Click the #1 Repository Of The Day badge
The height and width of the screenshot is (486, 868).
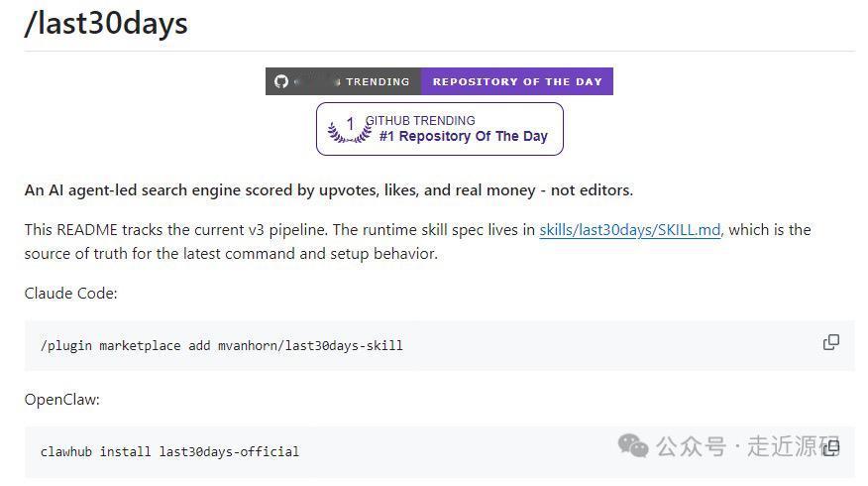tap(440, 129)
